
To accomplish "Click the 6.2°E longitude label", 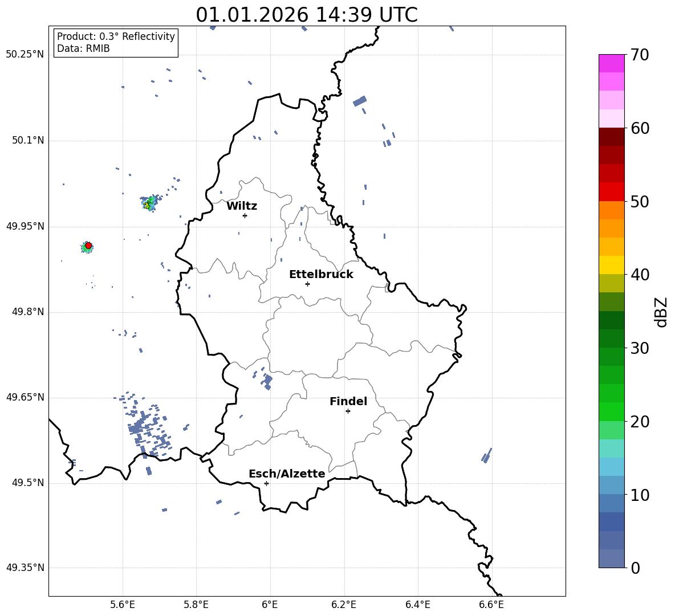I will (x=344, y=605).
